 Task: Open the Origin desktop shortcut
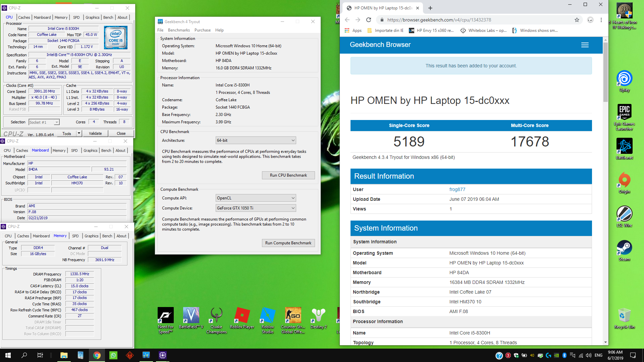(x=624, y=183)
